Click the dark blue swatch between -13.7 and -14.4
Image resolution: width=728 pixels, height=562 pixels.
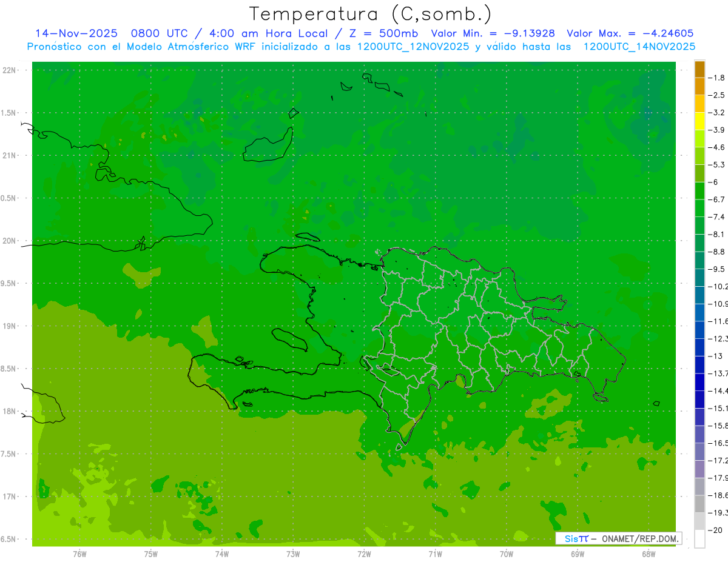coord(699,382)
